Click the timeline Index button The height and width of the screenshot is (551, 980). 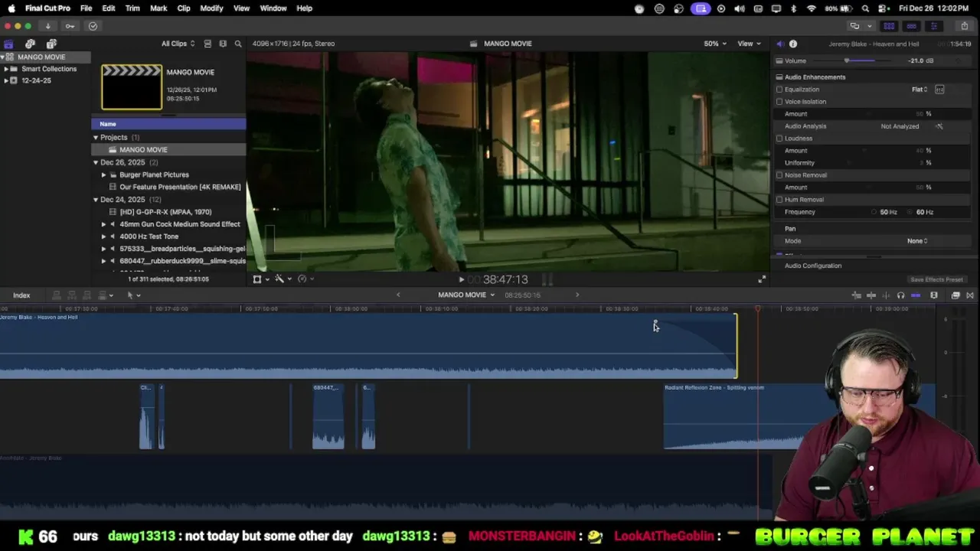pyautogui.click(x=21, y=295)
